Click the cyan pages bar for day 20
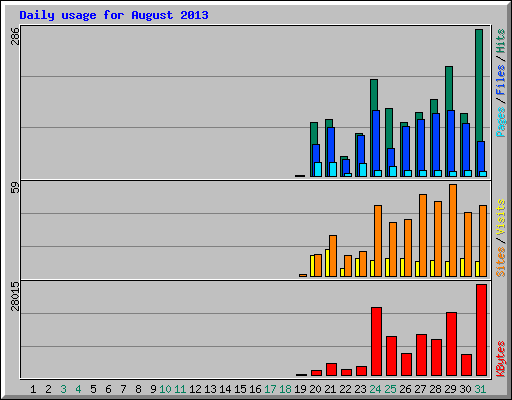512x400 pixels. pyautogui.click(x=318, y=169)
